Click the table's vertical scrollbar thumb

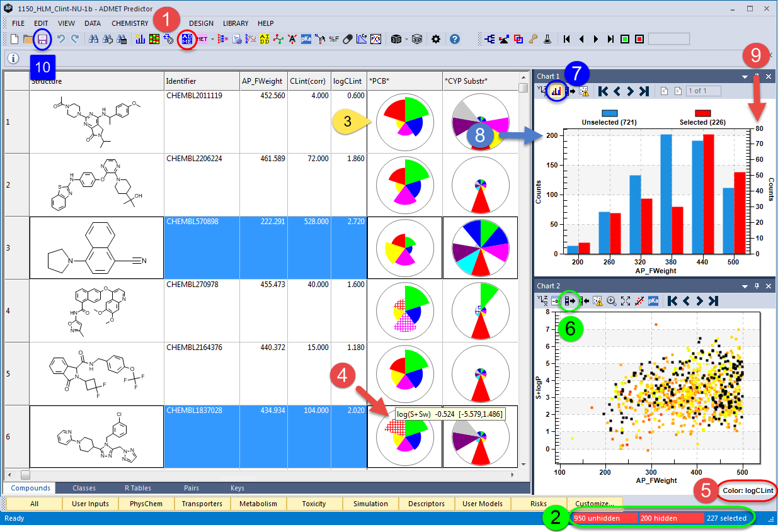coord(523,88)
